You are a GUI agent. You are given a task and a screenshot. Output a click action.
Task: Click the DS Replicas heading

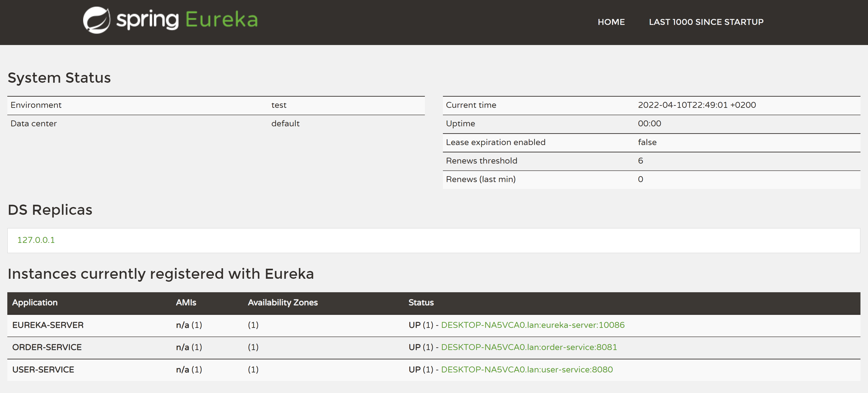(x=50, y=210)
